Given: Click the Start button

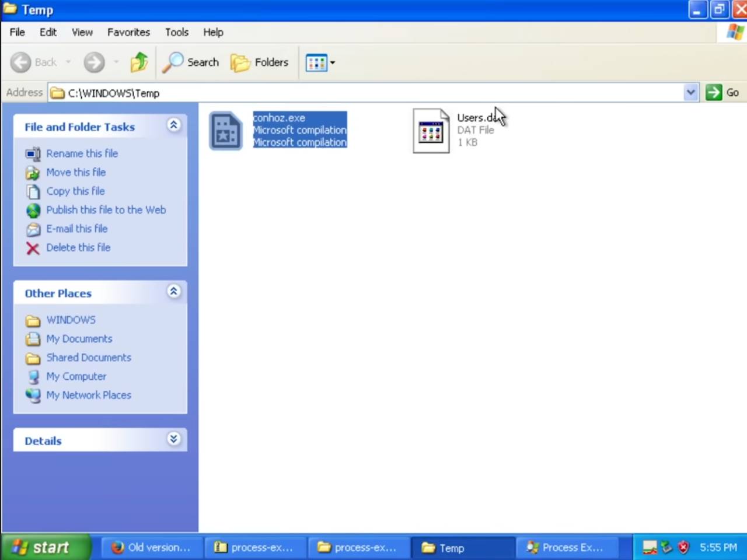Looking at the screenshot, I should pos(46,547).
